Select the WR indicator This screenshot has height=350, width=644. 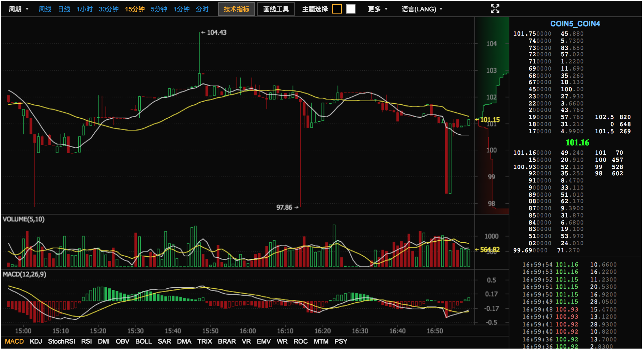tap(282, 341)
